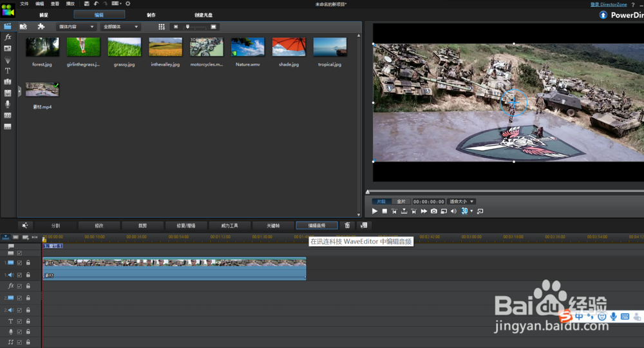Toggle title track enable checkbox

(19, 322)
